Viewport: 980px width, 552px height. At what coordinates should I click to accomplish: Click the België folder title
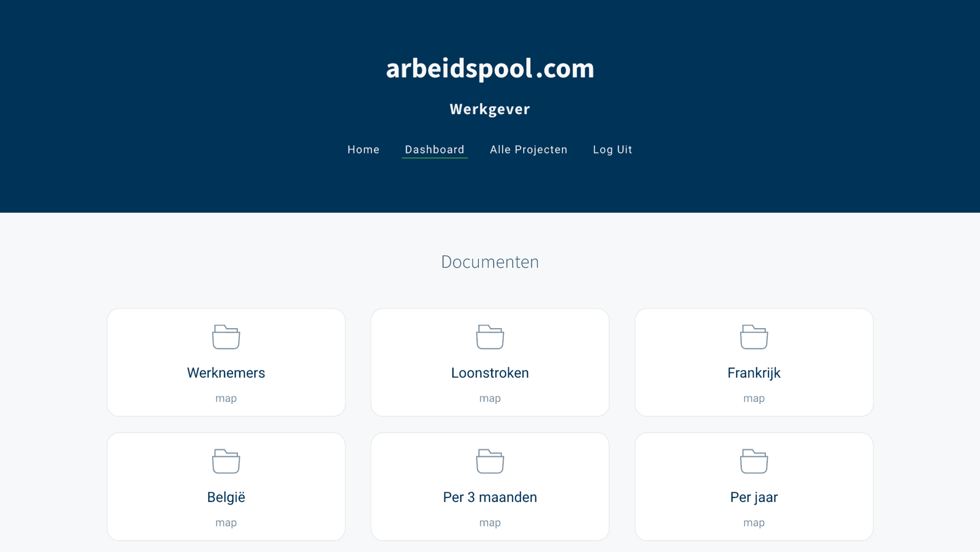point(226,498)
